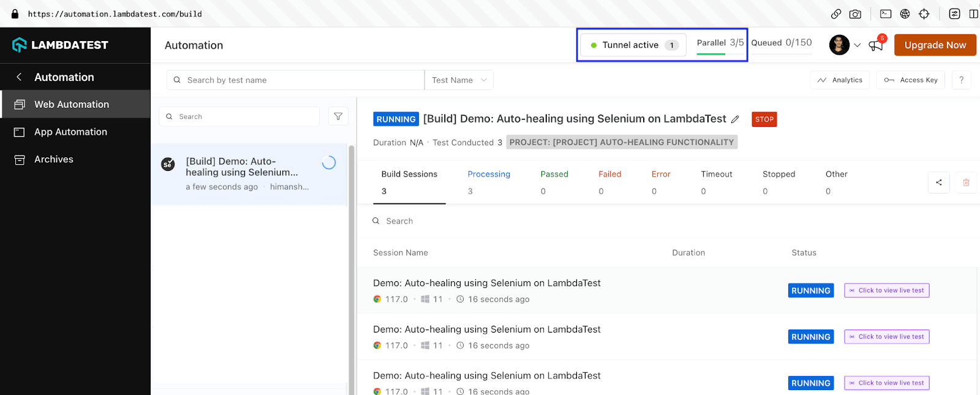Click Web Automation sidebar icon
The width and height of the screenshot is (980, 395).
pos(20,105)
